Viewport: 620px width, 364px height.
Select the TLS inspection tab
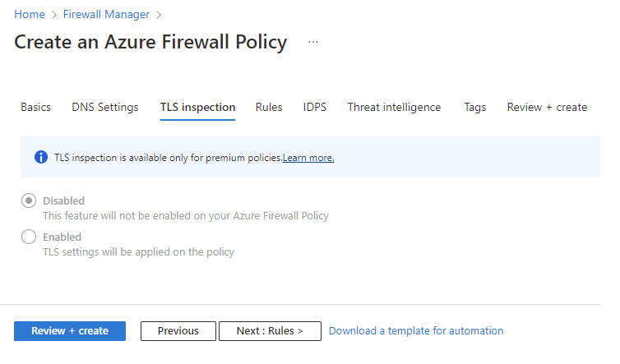point(197,107)
